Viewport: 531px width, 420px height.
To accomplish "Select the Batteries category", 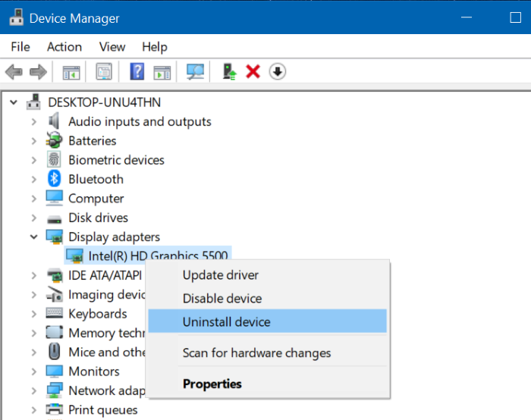I will pyautogui.click(x=92, y=140).
